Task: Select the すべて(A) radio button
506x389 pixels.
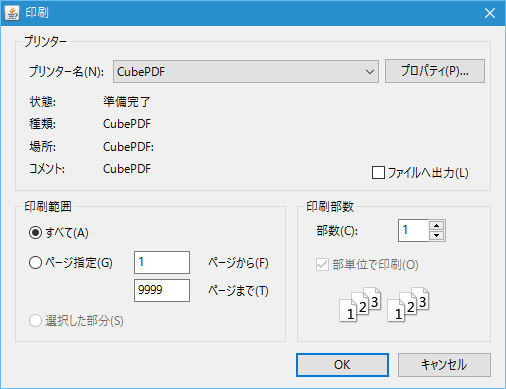Action: coord(35,233)
